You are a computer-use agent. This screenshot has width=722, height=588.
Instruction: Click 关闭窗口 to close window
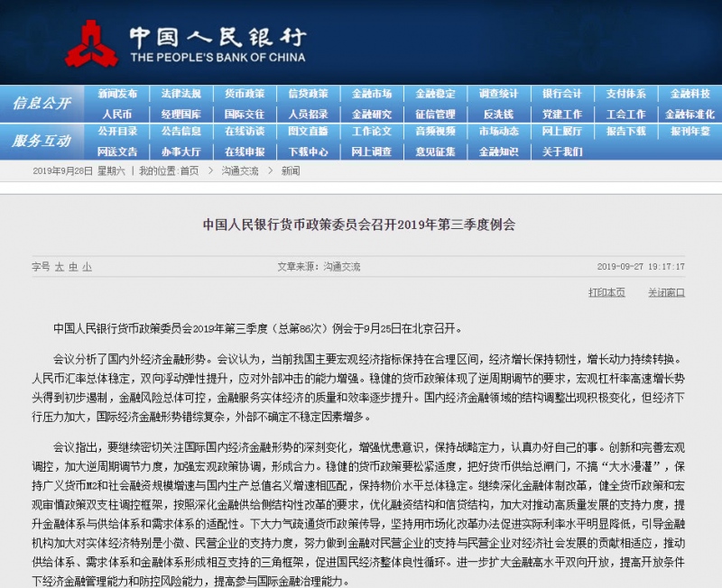click(666, 293)
